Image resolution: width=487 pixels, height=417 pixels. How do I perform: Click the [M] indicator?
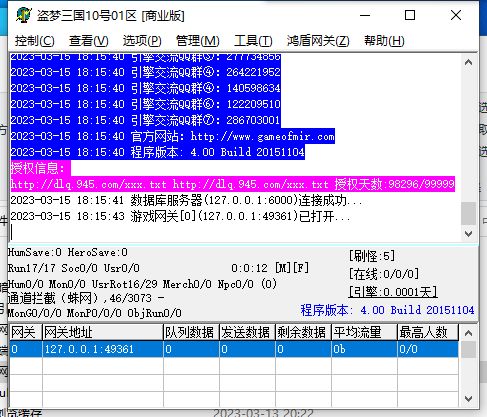[283, 268]
